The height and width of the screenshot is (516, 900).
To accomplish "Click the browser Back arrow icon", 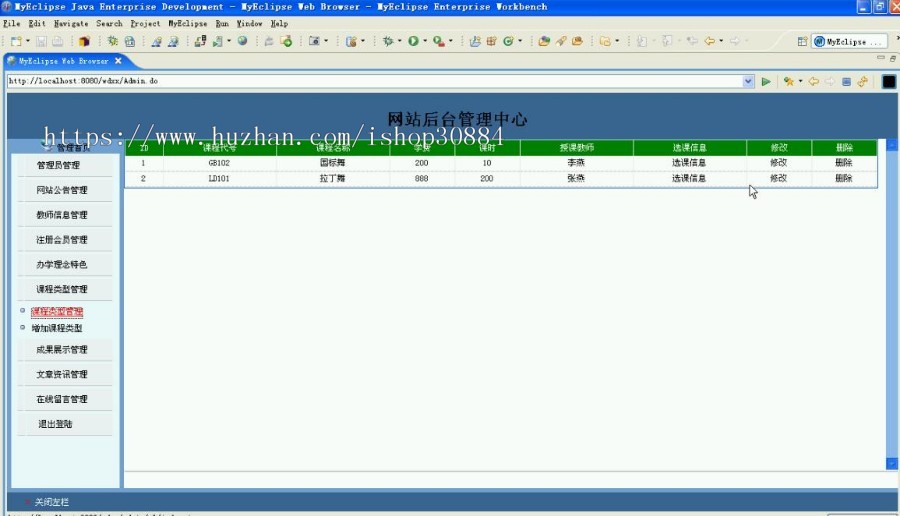I will point(814,82).
